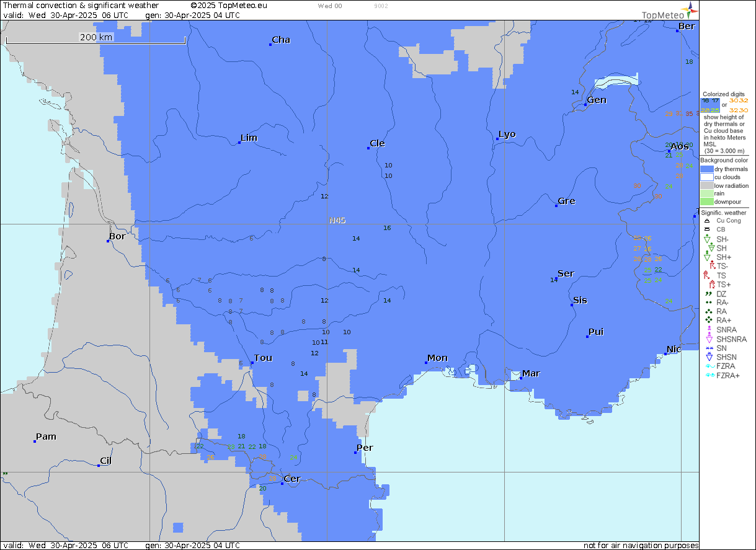Click the rain light green swatch
The width and height of the screenshot is (756, 550).
707,193
